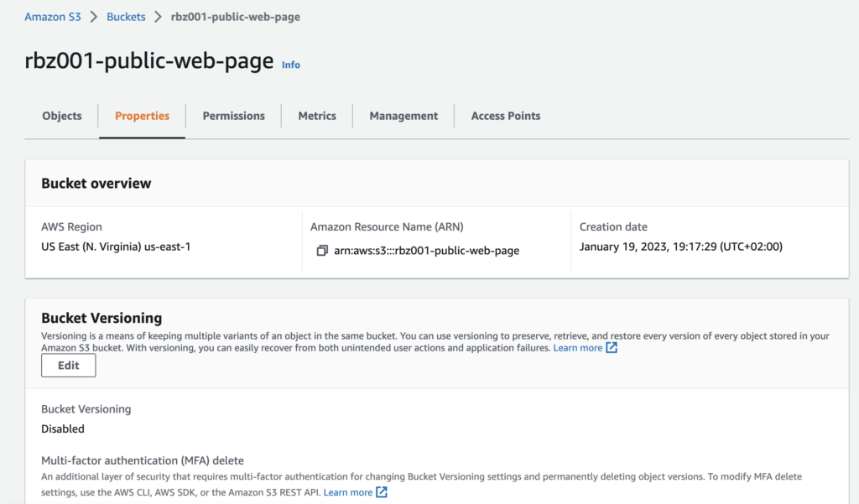Click the rbz001-public-web-page page title
859x504 pixels.
(x=149, y=60)
